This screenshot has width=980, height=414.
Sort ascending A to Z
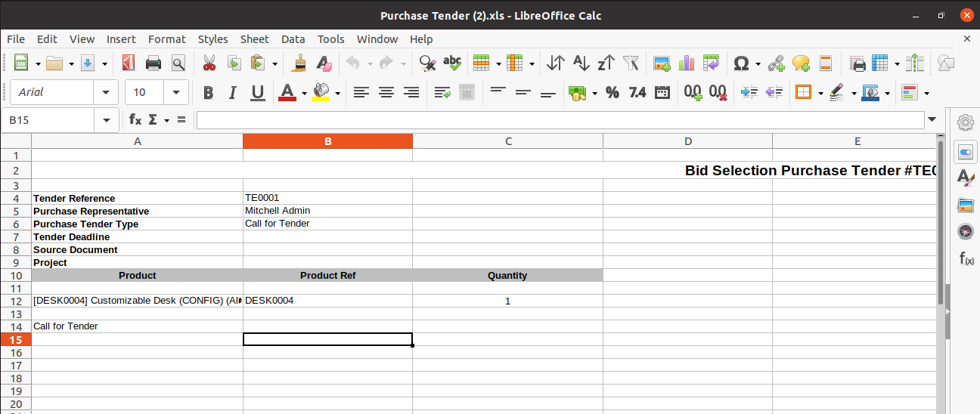click(x=581, y=63)
